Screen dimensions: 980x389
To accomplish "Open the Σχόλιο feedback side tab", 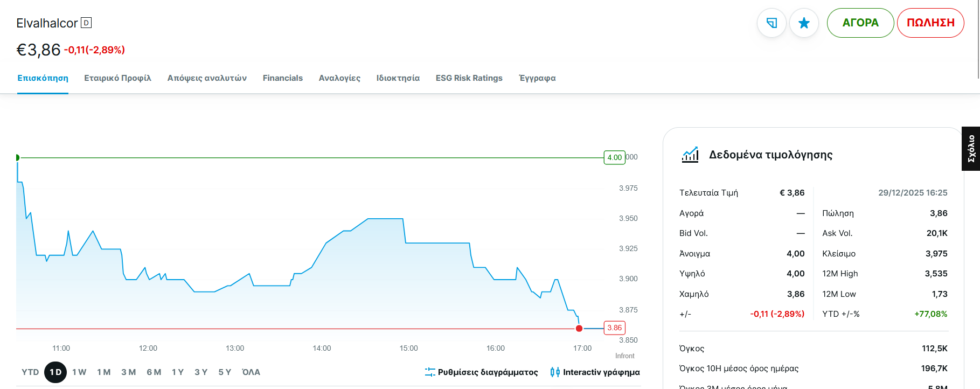I will click(x=971, y=149).
